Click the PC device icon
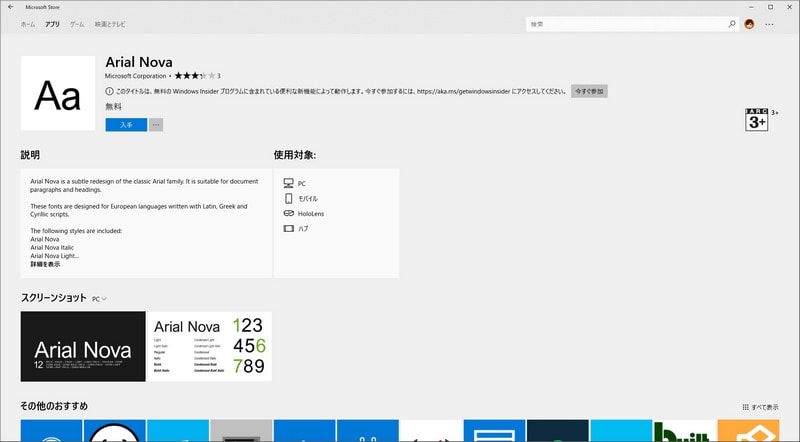The height and width of the screenshot is (442, 800). (x=288, y=183)
